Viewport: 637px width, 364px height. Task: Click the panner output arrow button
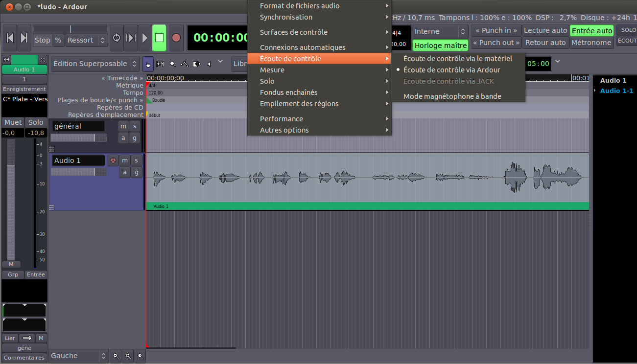27,338
